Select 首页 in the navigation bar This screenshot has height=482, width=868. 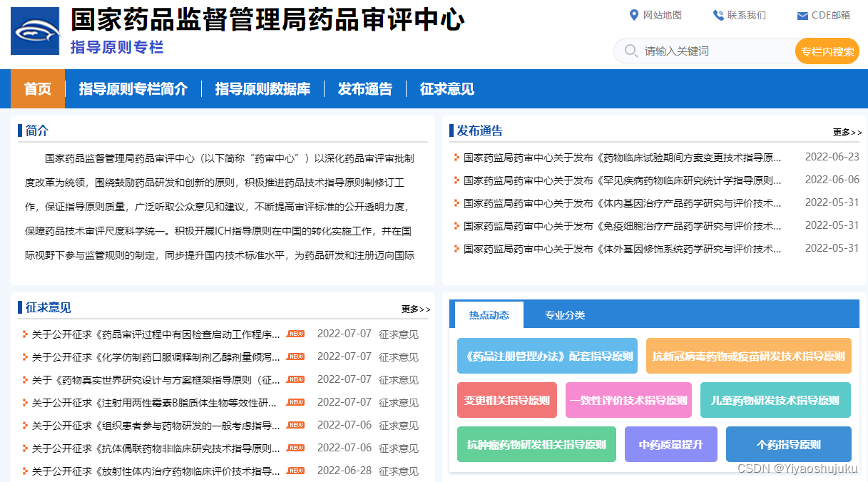pyautogui.click(x=38, y=89)
